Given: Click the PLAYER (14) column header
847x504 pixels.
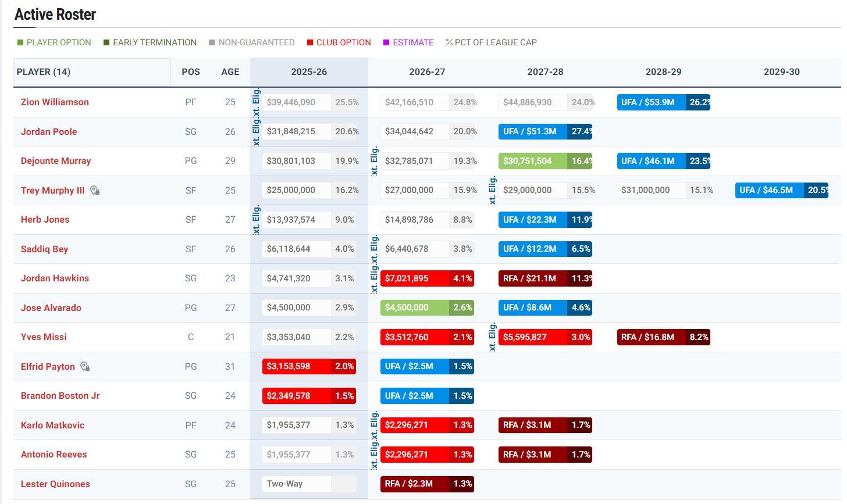Looking at the screenshot, I should point(44,72).
